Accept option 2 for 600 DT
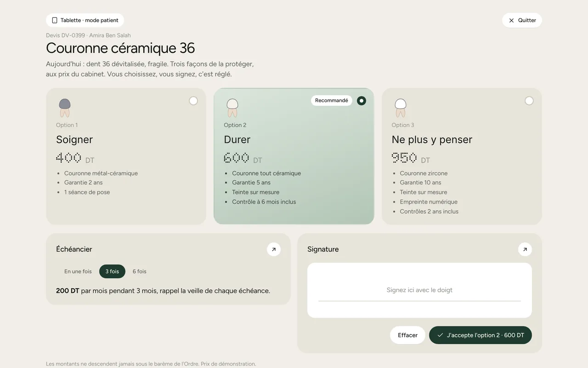The height and width of the screenshot is (368, 588). (x=481, y=335)
